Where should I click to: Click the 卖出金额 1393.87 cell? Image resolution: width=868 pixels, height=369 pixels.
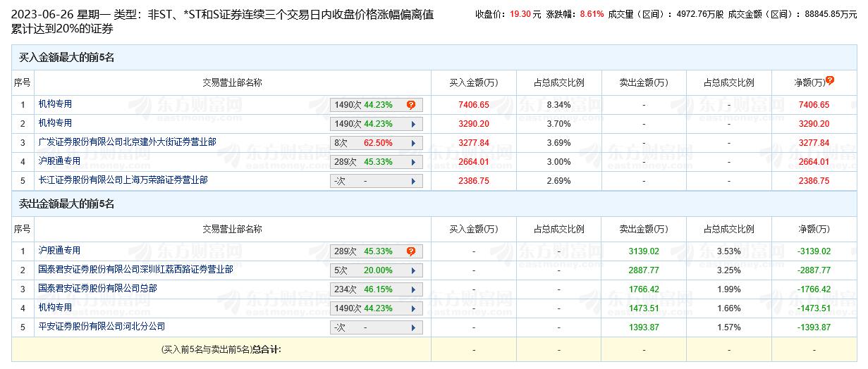point(644,327)
